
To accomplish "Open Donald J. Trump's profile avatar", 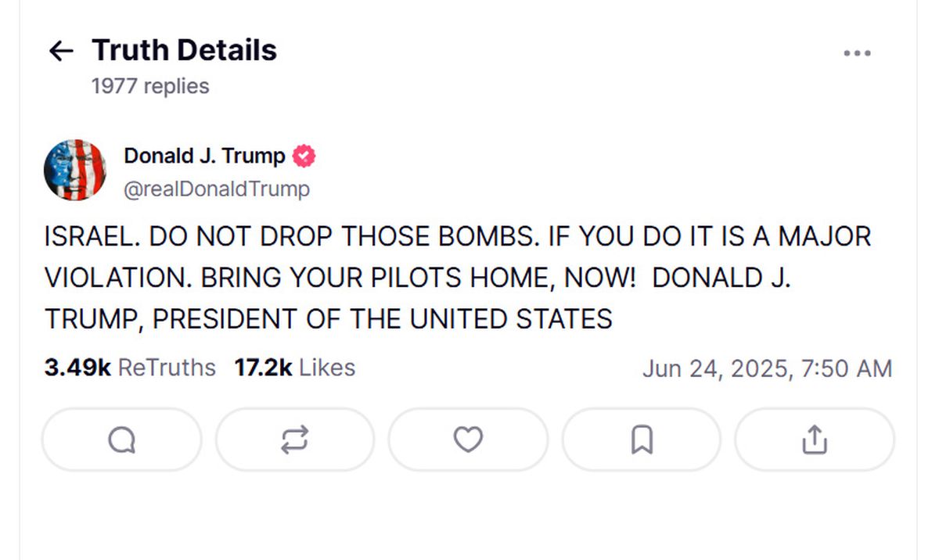I will pyautogui.click(x=75, y=170).
